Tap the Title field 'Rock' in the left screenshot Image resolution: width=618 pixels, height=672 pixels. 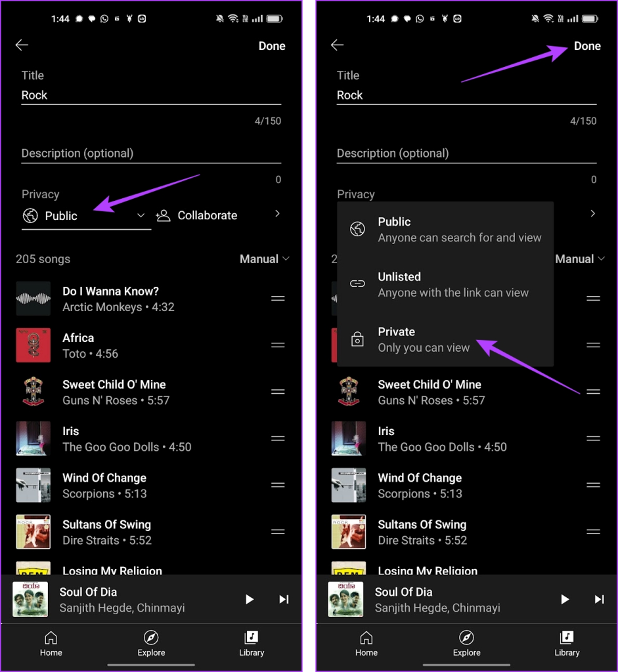pyautogui.click(x=151, y=95)
